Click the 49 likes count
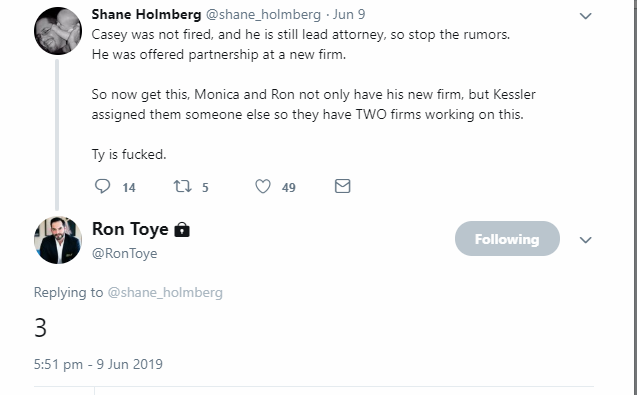This screenshot has width=637, height=395. pos(288,187)
